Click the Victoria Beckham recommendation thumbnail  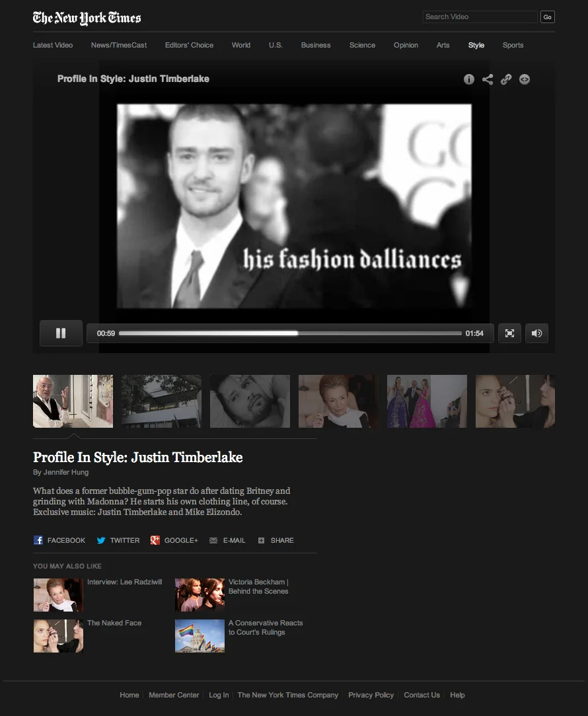pyautogui.click(x=200, y=595)
